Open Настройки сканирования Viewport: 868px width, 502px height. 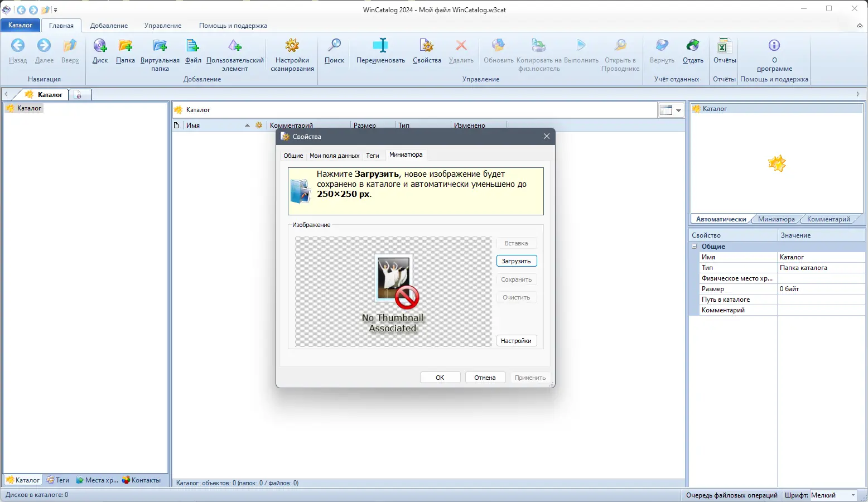(x=292, y=51)
